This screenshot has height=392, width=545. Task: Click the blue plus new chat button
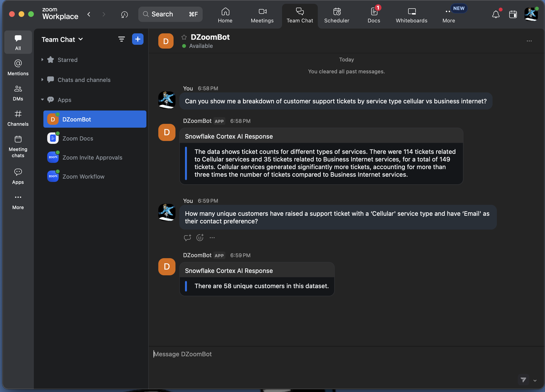click(138, 39)
